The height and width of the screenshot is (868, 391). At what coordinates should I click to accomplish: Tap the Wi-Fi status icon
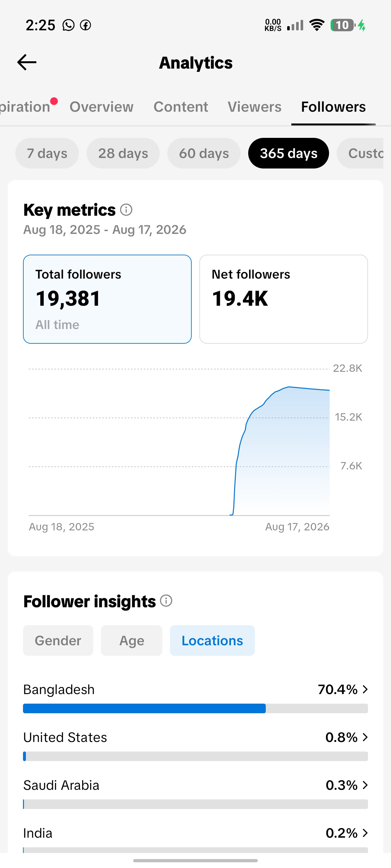(x=317, y=25)
